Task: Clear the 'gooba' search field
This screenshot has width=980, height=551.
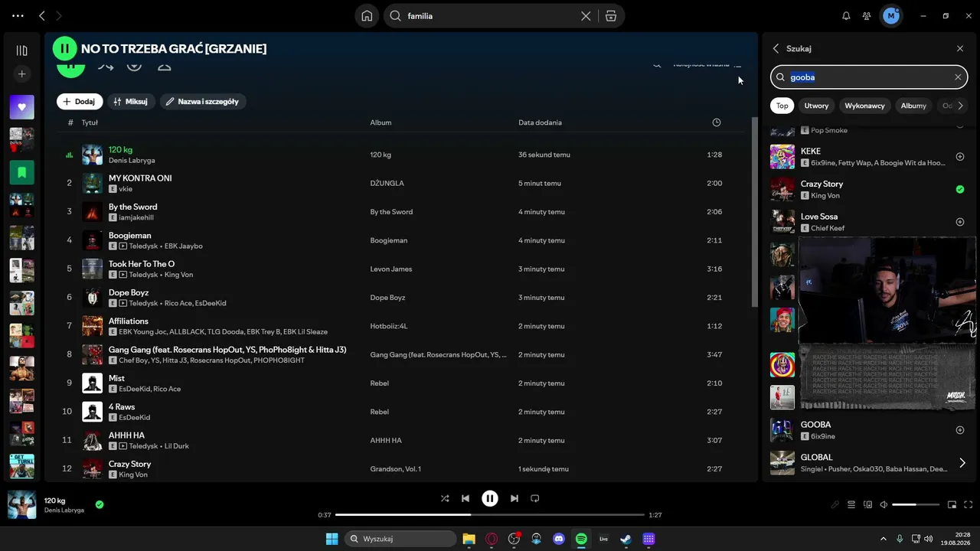Action: [958, 77]
